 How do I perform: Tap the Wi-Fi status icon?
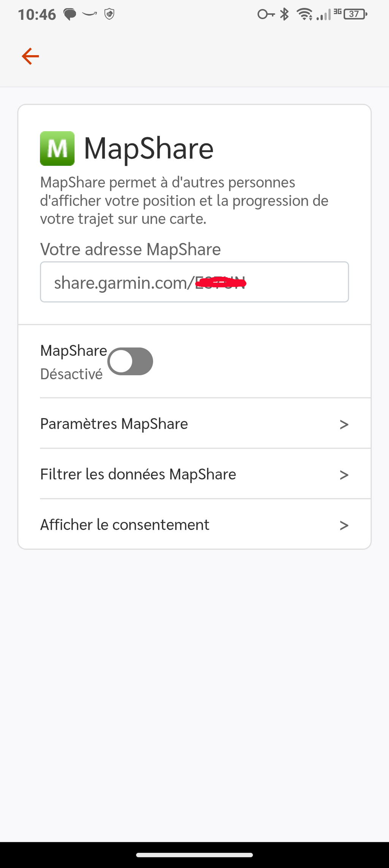tap(304, 14)
